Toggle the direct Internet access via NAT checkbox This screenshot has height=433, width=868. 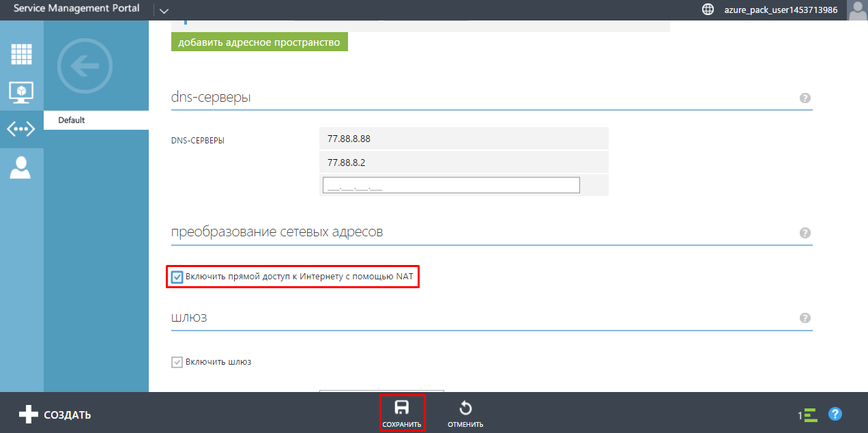pyautogui.click(x=177, y=277)
